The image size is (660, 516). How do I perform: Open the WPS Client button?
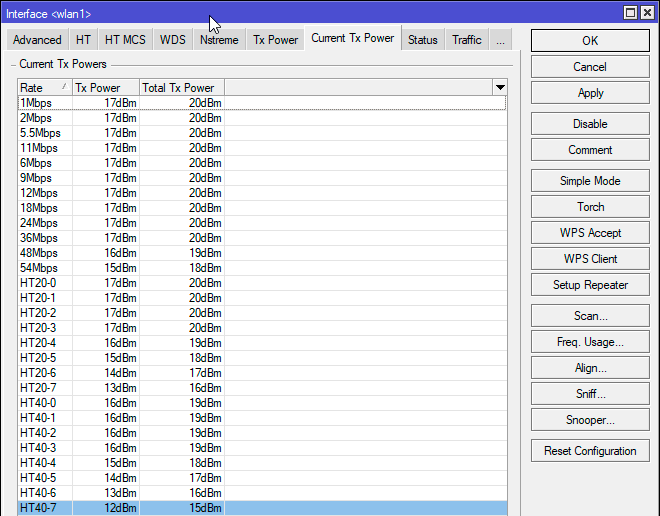pyautogui.click(x=590, y=259)
